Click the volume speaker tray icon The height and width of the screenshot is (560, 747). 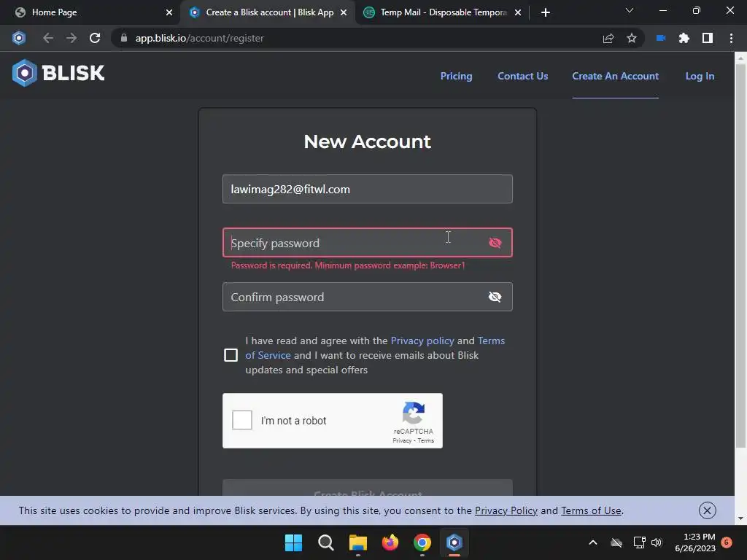(x=657, y=542)
